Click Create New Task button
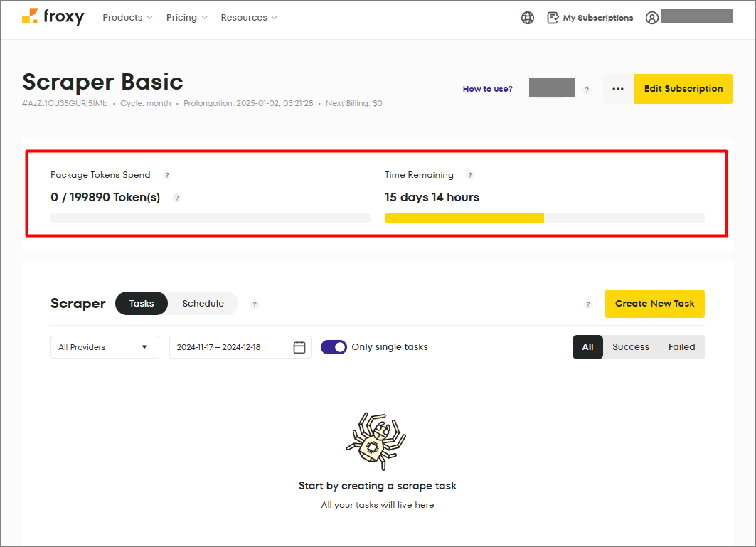756x547 pixels. tap(655, 304)
